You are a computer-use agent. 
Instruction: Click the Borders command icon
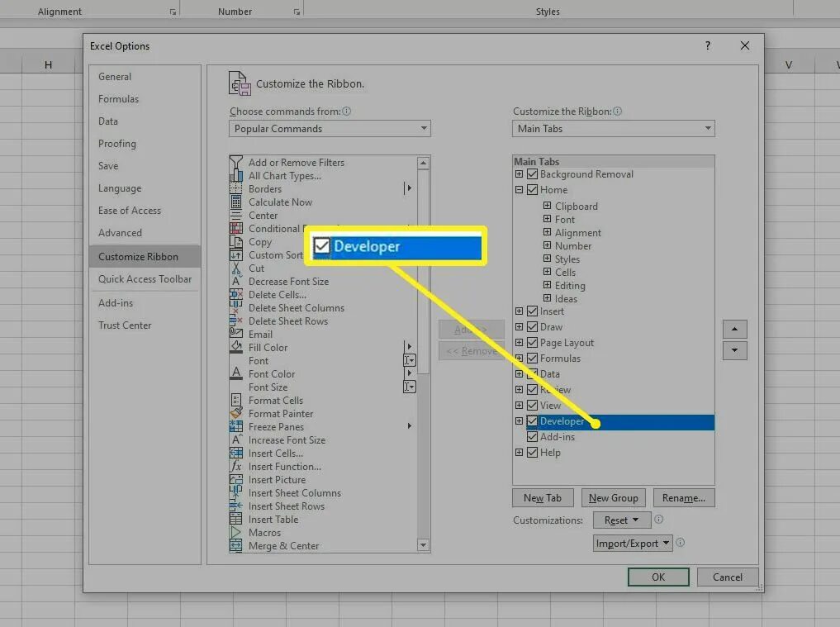tap(235, 188)
